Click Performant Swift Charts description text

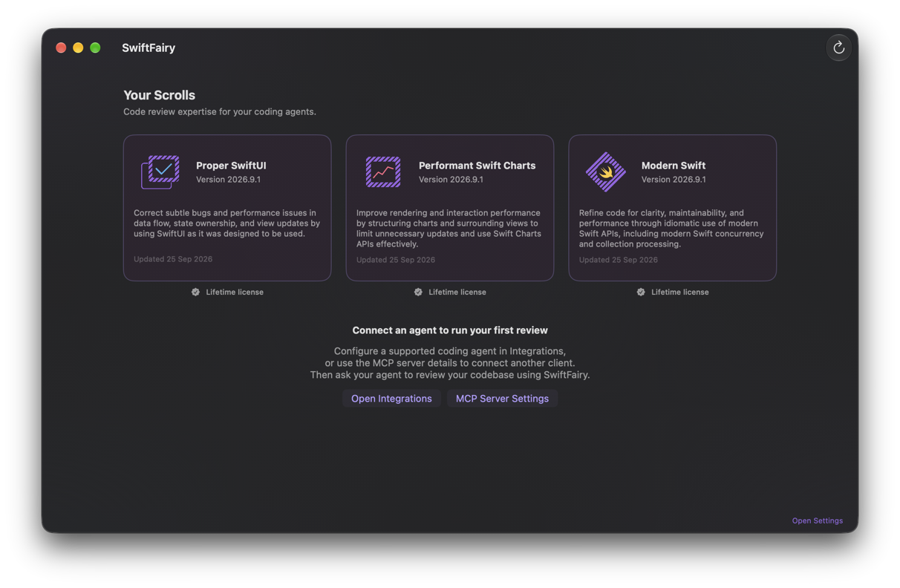click(x=449, y=228)
